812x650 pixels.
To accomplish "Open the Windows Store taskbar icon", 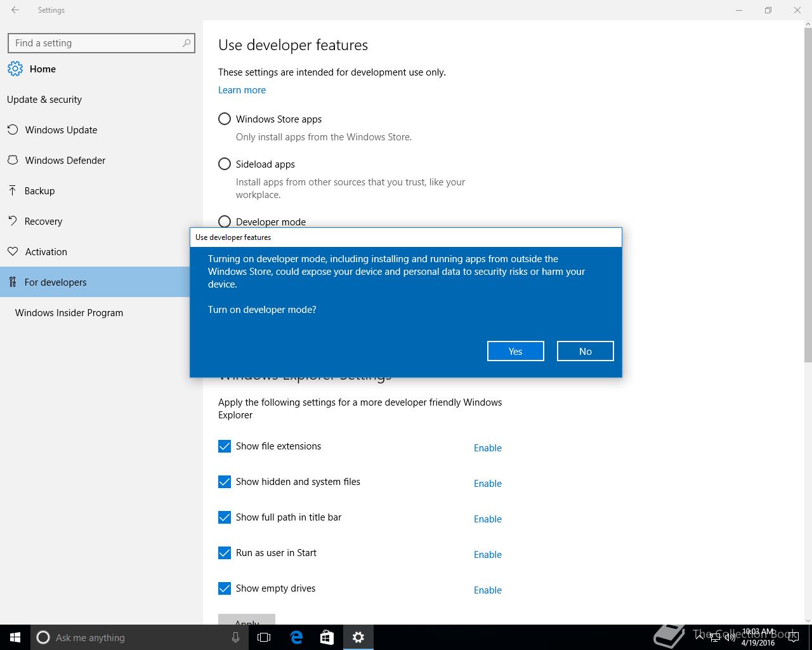I will pyautogui.click(x=327, y=637).
